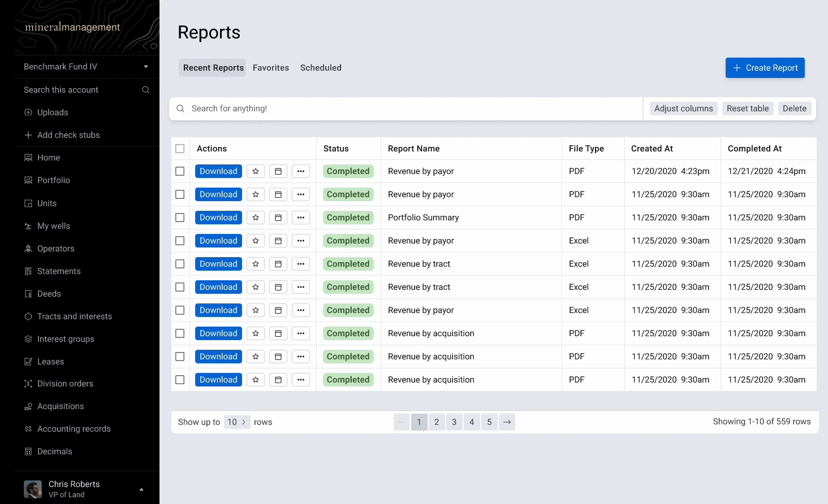The height and width of the screenshot is (504, 828).
Task: Click Create Report button
Action: (x=765, y=68)
